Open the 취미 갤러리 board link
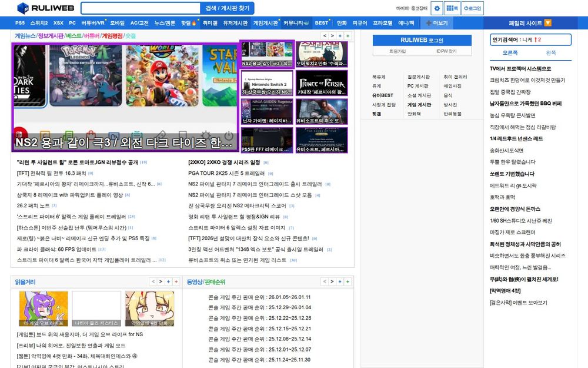588x368 pixels. [455, 77]
